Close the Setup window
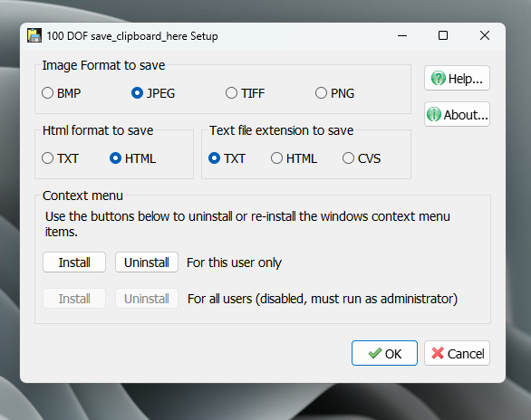The width and height of the screenshot is (531, 420). pos(485,35)
